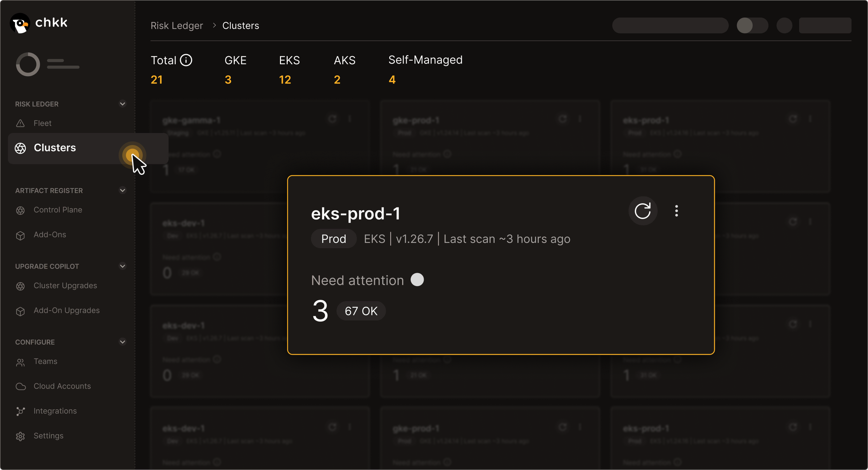Open Risk Ledger from the breadcrumb
The image size is (868, 470).
coord(177,25)
